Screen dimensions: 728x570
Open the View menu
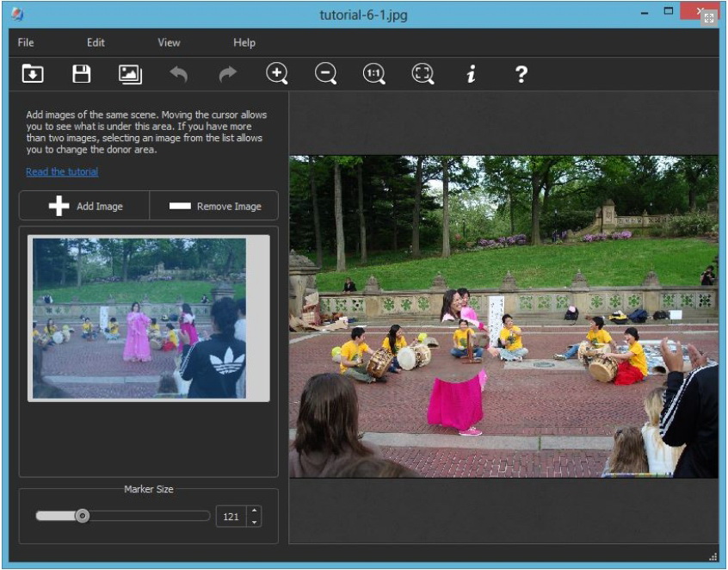tap(169, 42)
